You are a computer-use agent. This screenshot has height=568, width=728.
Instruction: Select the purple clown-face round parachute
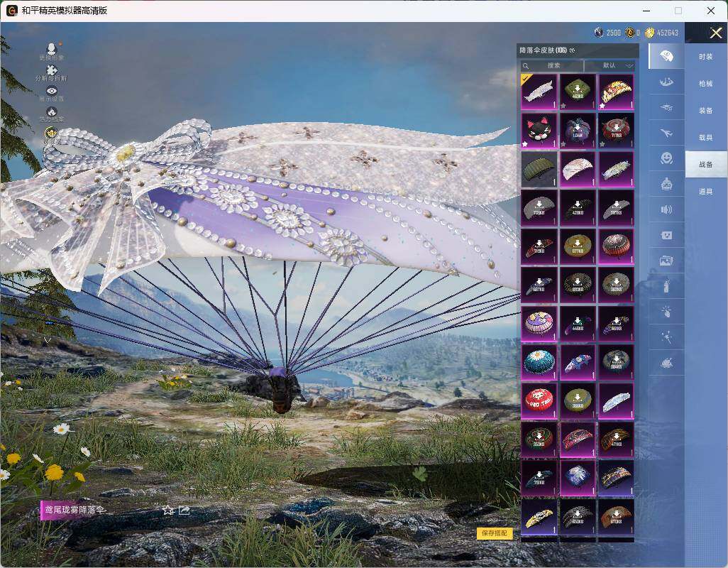point(539,323)
